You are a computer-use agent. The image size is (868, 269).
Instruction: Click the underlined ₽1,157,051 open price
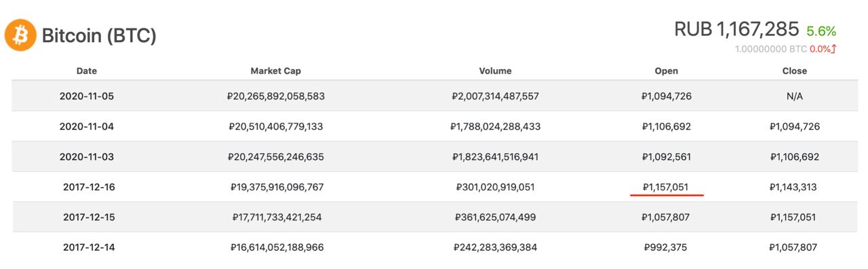point(667,187)
